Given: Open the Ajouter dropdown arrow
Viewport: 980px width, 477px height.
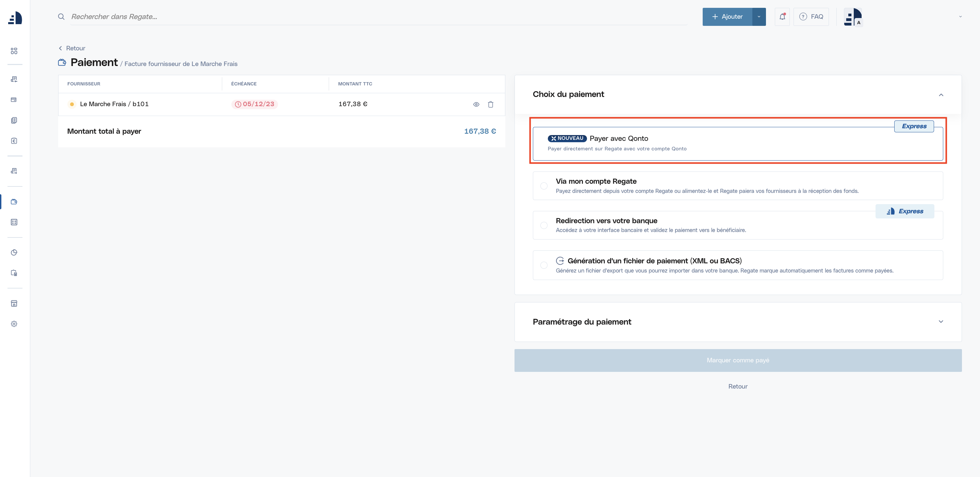Looking at the screenshot, I should [x=759, y=17].
